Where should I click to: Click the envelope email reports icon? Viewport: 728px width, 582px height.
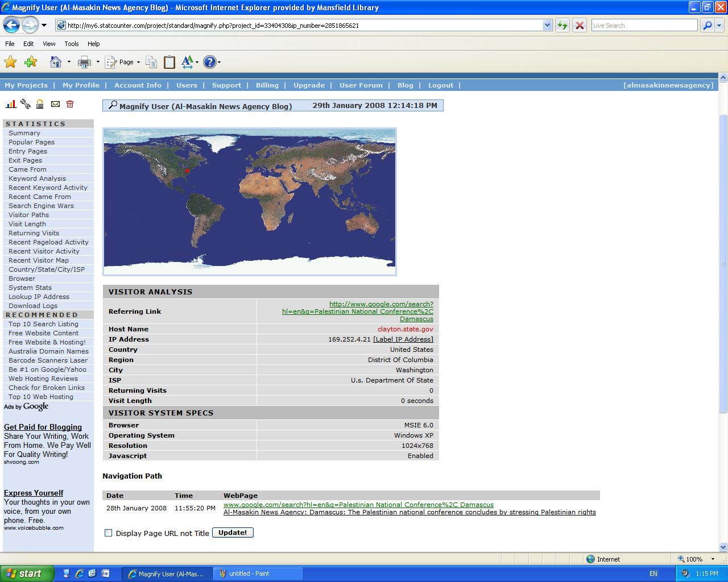(55, 104)
